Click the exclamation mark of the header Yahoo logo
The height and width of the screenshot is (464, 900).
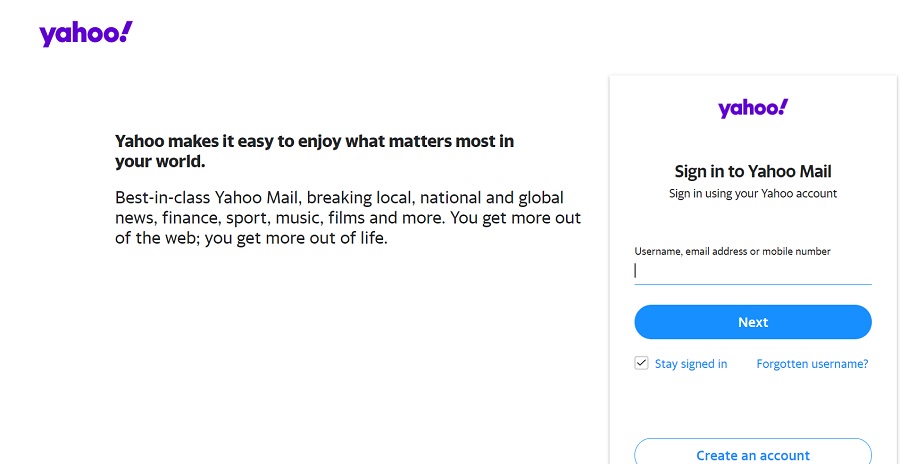pos(125,32)
